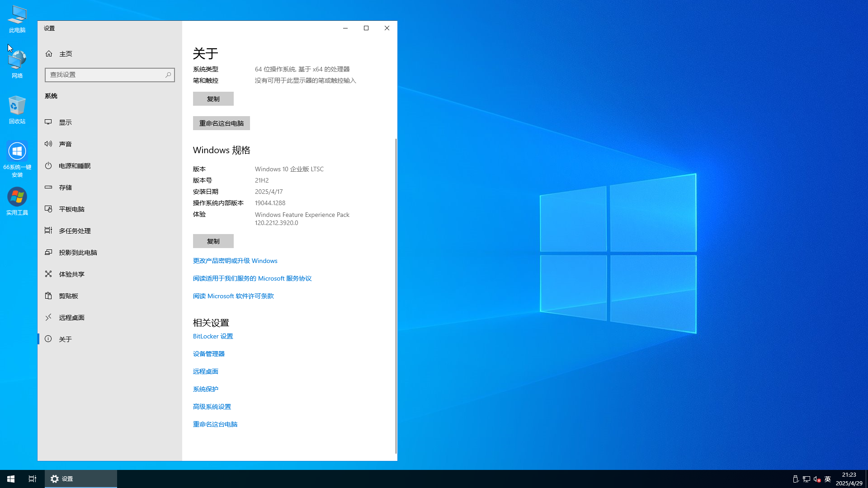
Task: Select 剪贴板 clipboard icon in sidebar
Action: tap(48, 296)
